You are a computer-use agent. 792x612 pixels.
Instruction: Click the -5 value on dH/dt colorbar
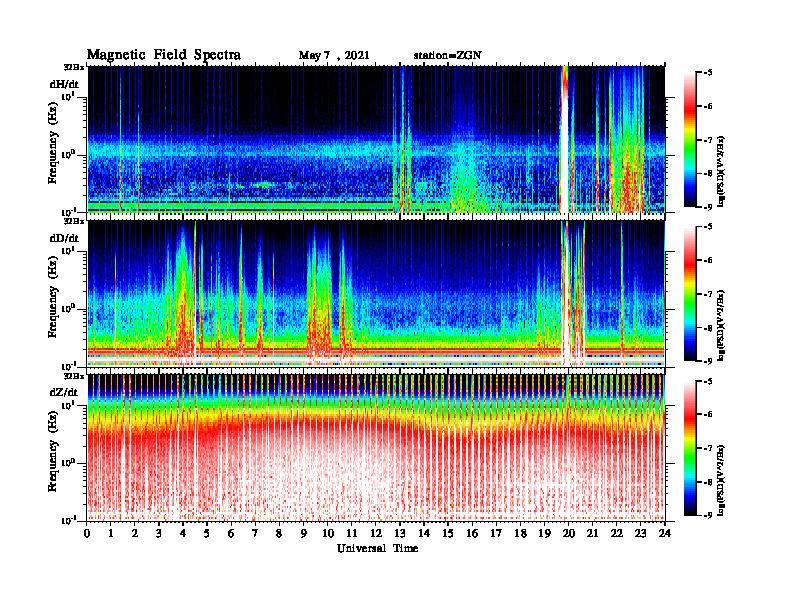click(708, 73)
